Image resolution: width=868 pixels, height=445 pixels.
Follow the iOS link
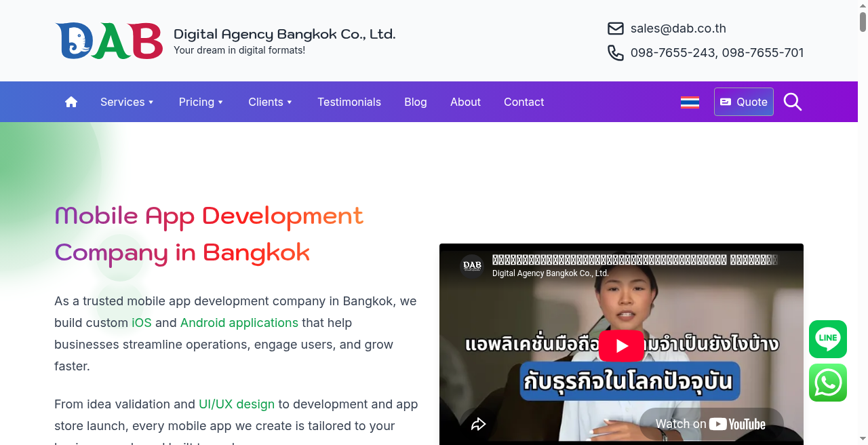pyautogui.click(x=142, y=323)
